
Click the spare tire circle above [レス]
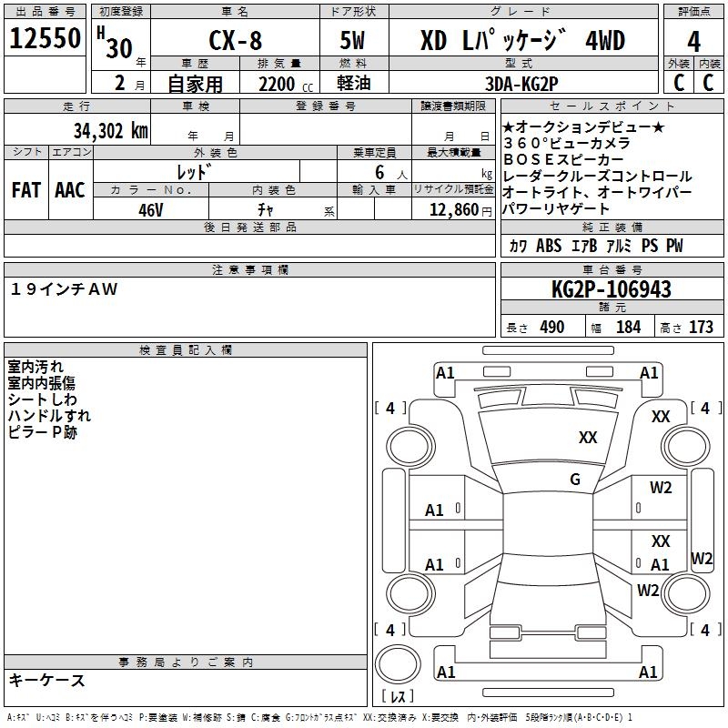[x=398, y=664]
